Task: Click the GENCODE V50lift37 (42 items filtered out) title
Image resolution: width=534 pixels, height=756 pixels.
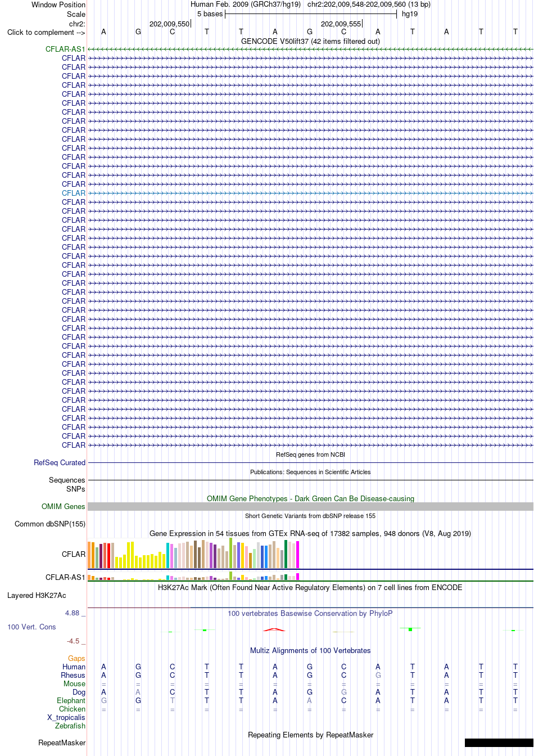Action: [x=310, y=41]
